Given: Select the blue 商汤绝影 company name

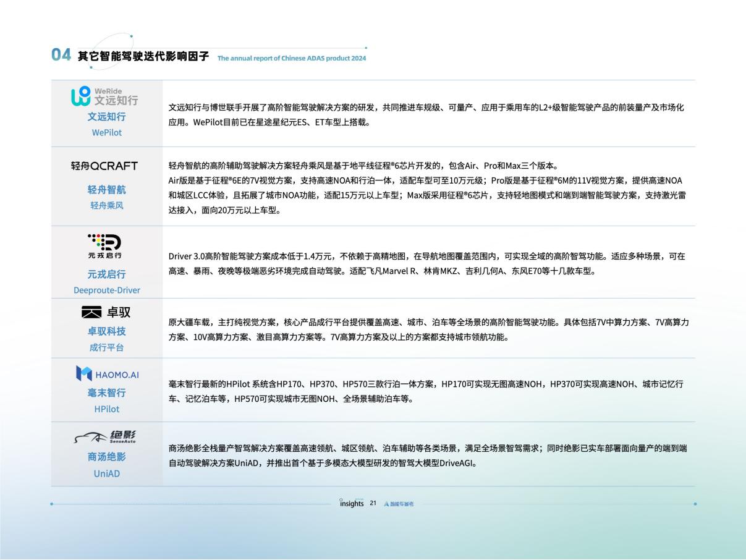Looking at the screenshot, I should [x=106, y=457].
